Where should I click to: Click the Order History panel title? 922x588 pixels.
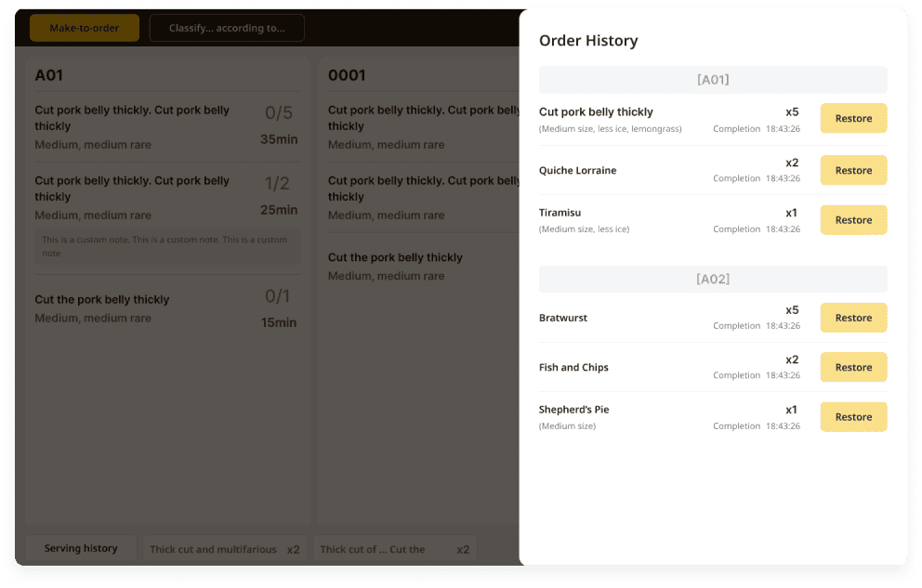(588, 41)
